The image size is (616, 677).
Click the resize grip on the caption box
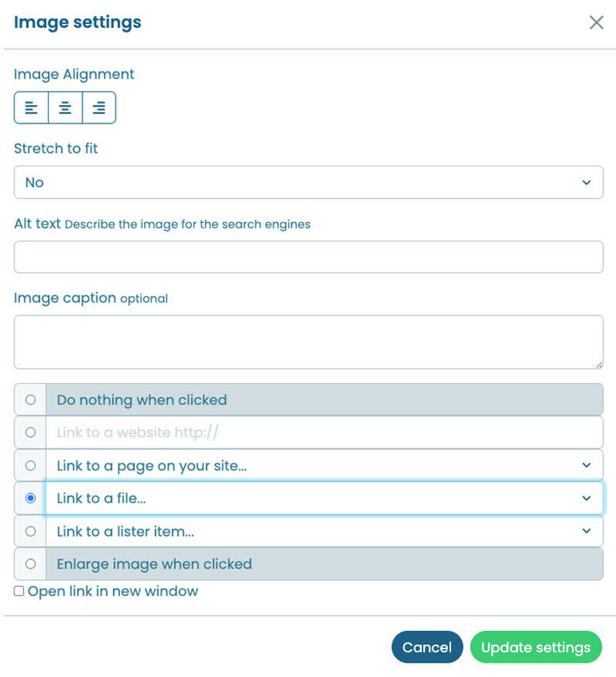(598, 363)
